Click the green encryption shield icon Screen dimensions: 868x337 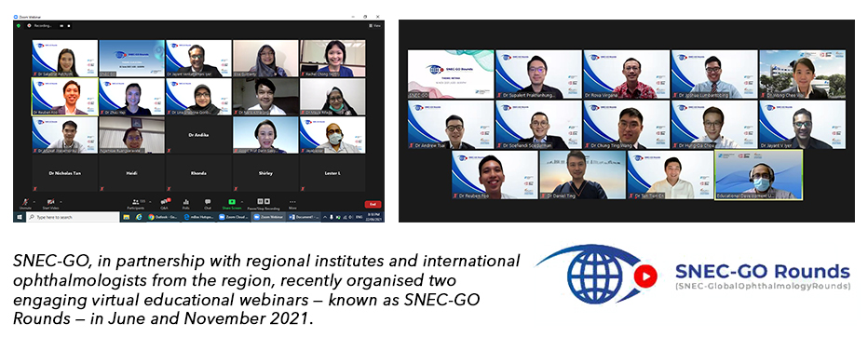[x=19, y=25]
